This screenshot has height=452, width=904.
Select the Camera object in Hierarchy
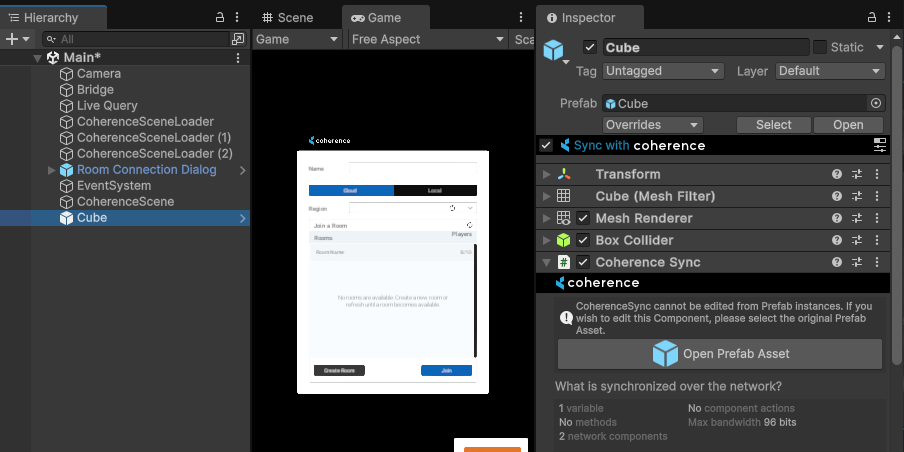click(99, 74)
